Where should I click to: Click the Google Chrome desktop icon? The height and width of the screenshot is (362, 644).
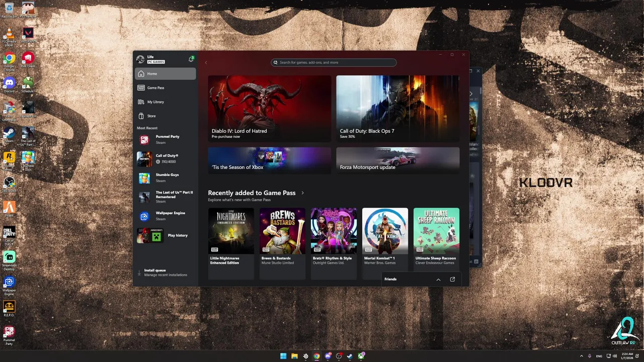(x=9, y=62)
